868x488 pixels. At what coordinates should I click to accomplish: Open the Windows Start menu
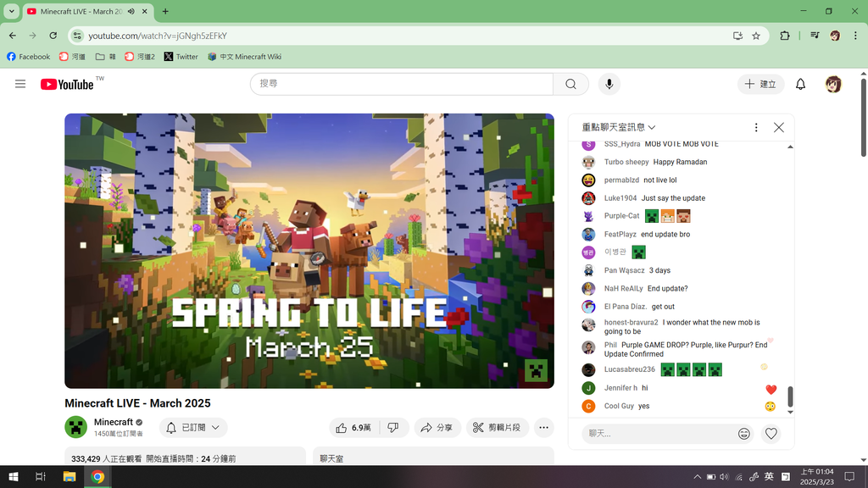coord(14,477)
